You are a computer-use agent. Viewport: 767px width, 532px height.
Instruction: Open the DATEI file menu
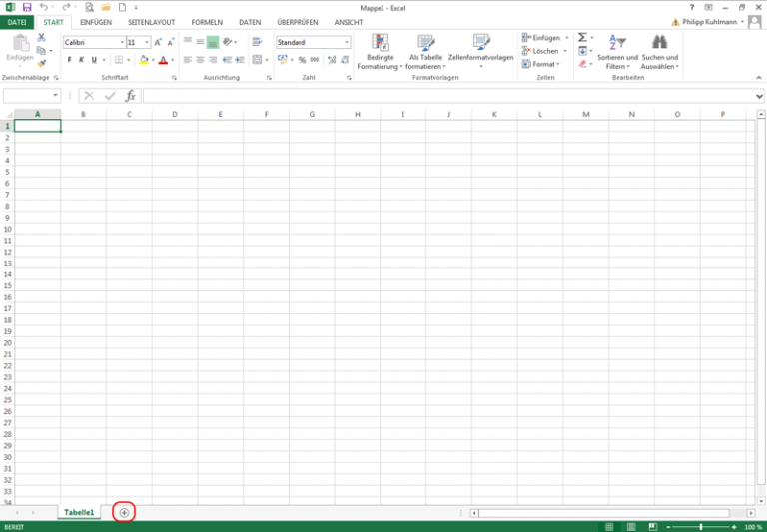(17, 22)
